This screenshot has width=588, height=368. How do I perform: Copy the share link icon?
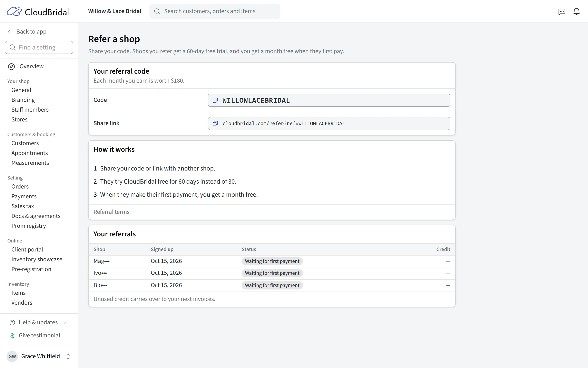[215, 123]
